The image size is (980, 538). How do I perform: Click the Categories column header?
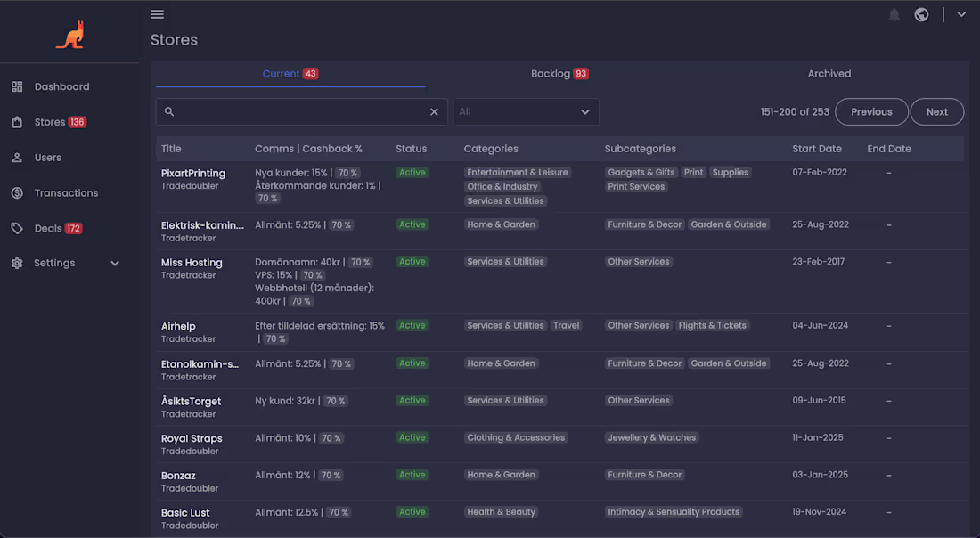click(491, 149)
